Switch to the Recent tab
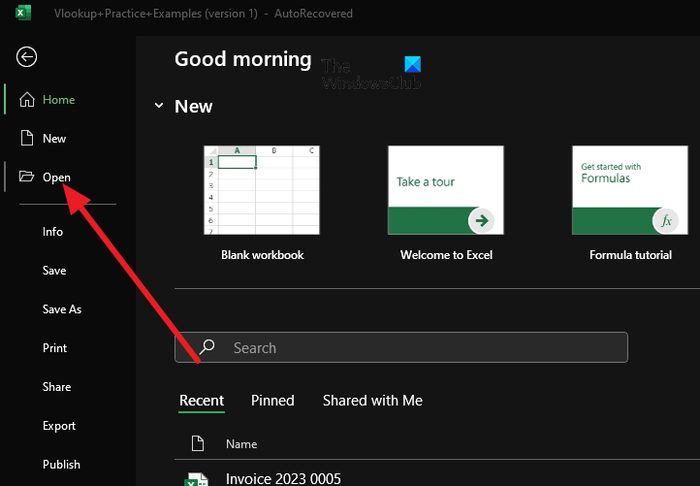Viewport: 700px width, 486px height. point(201,400)
